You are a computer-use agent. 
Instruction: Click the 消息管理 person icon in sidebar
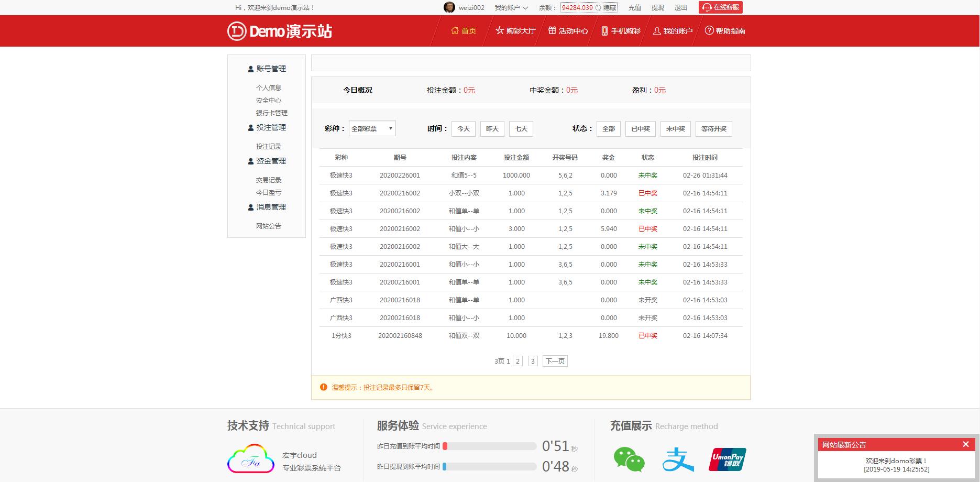(251, 207)
